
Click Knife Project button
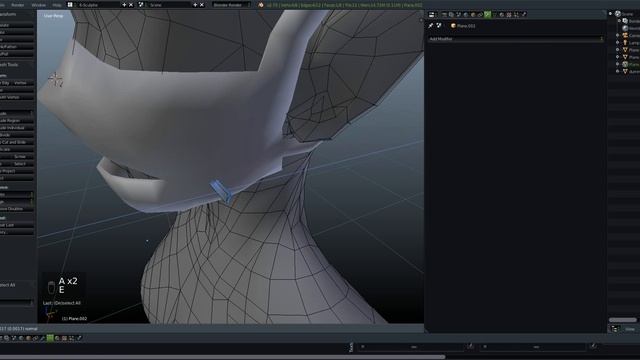[x=16, y=171]
